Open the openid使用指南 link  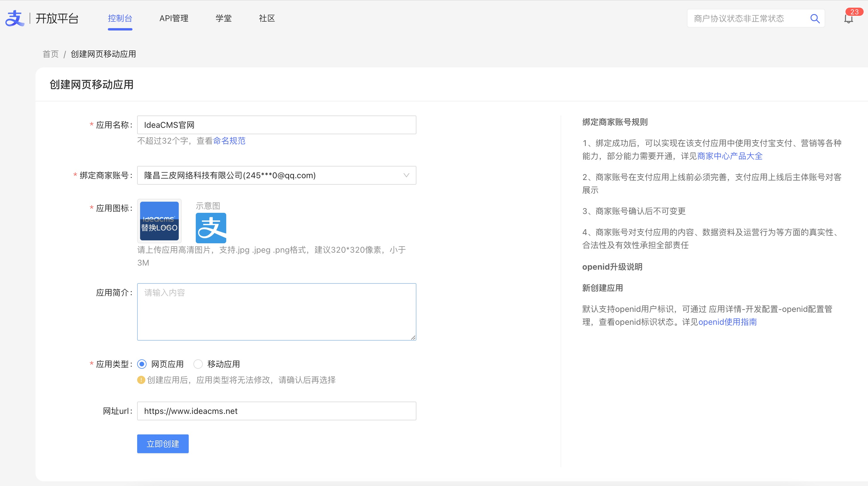coord(728,322)
